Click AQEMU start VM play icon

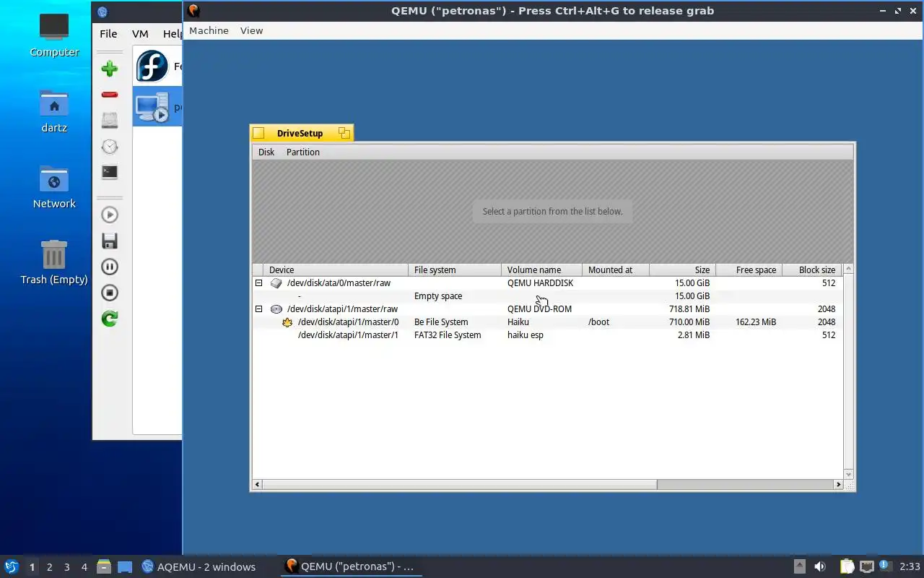(109, 215)
